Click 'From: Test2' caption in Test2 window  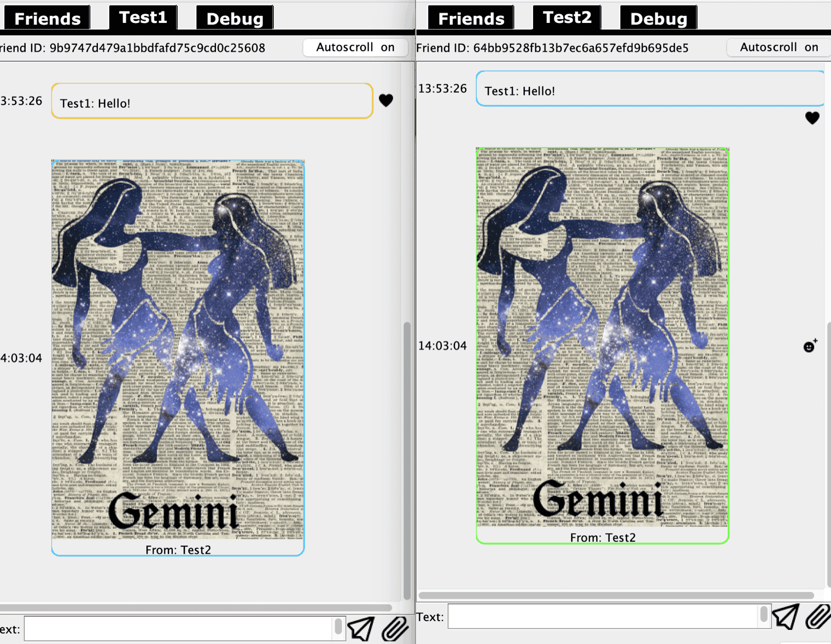pyautogui.click(x=603, y=537)
